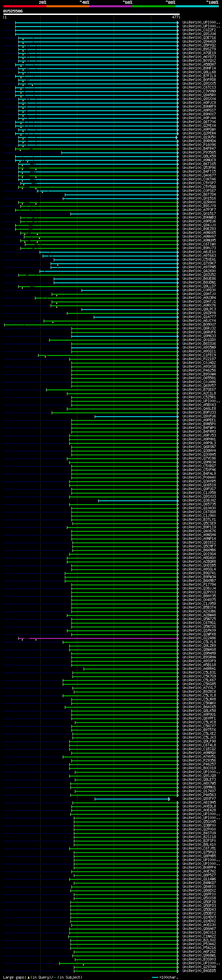This screenshot has width=222, height=980.
Task: Click the UniRef100_B4FR47 entry
Action: (199, 148)
